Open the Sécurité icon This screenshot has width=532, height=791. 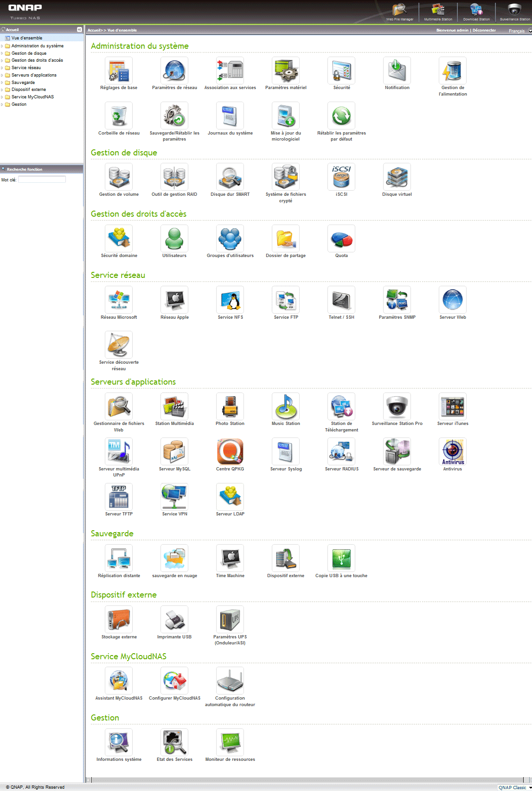point(341,70)
